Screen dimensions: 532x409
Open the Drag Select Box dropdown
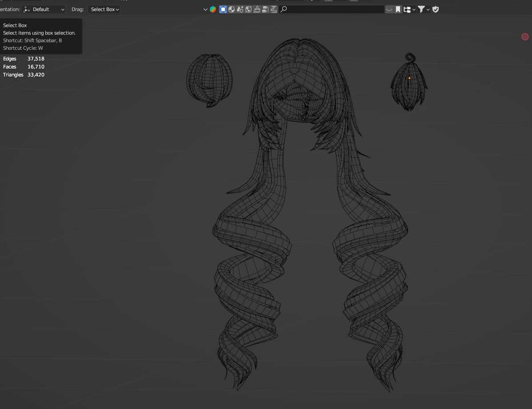104,9
